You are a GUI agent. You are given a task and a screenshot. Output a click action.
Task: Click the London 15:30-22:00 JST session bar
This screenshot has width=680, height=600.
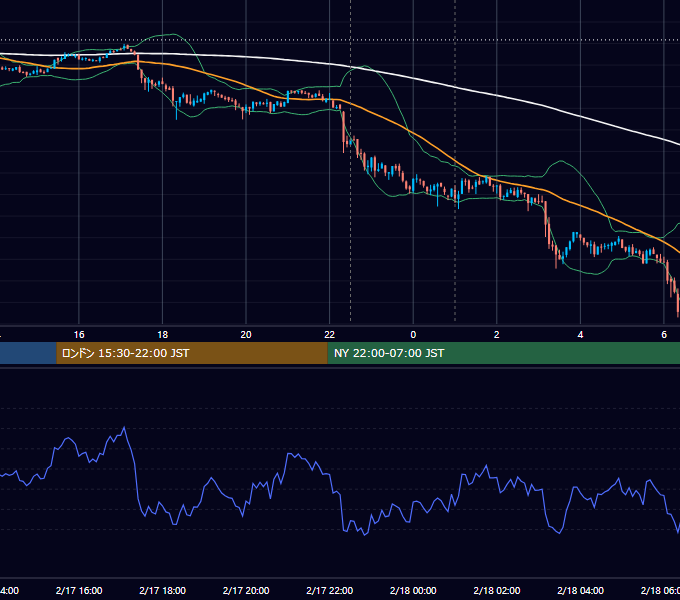pos(192,353)
